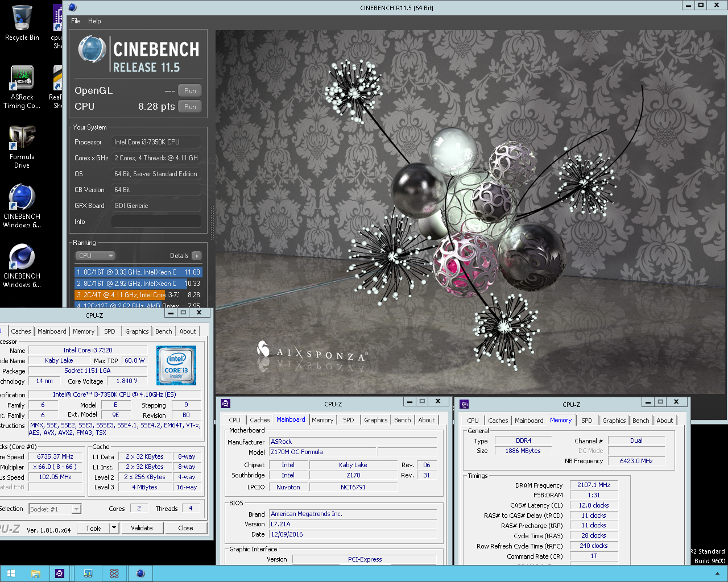Open File Explorer from the taskbar
Screen dimensions: 728x582
click(x=35, y=573)
